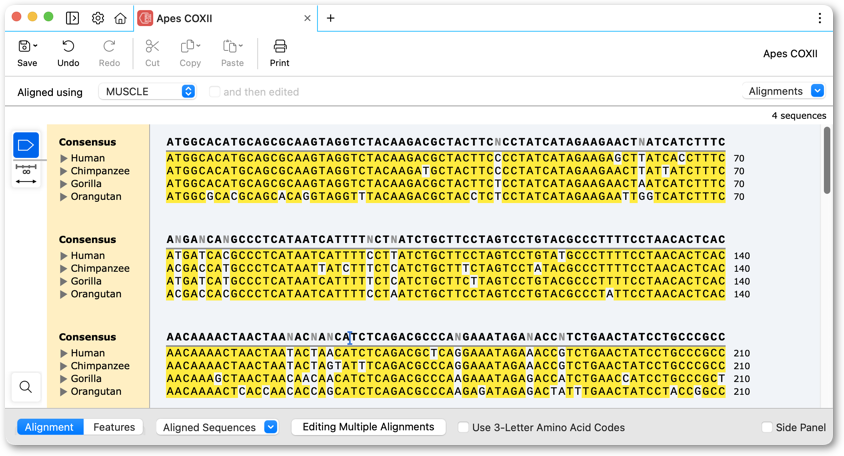
Task: Click the Copy toolbar icon
Action: pyautogui.click(x=187, y=46)
